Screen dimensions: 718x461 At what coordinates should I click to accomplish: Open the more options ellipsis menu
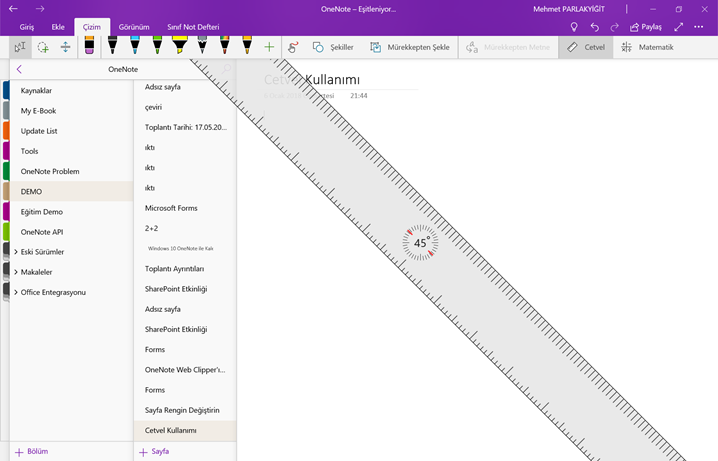click(x=699, y=27)
